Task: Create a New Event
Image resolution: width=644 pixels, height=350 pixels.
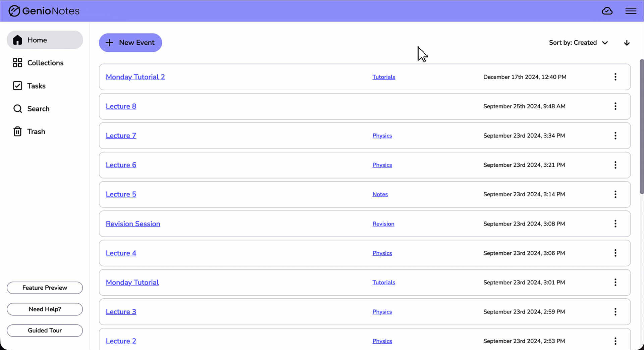Action: pos(130,43)
